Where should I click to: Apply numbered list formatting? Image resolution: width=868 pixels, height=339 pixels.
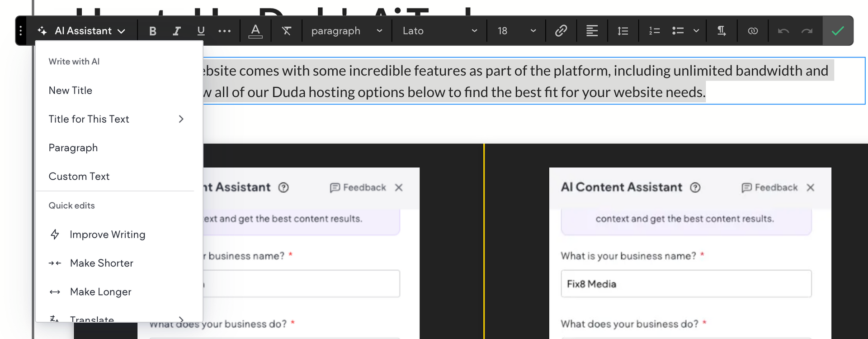click(x=654, y=31)
